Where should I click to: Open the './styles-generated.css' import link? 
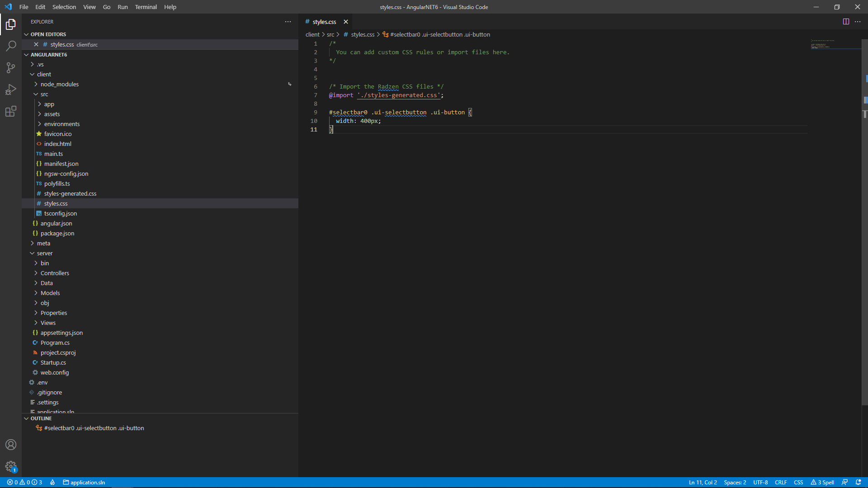399,95
